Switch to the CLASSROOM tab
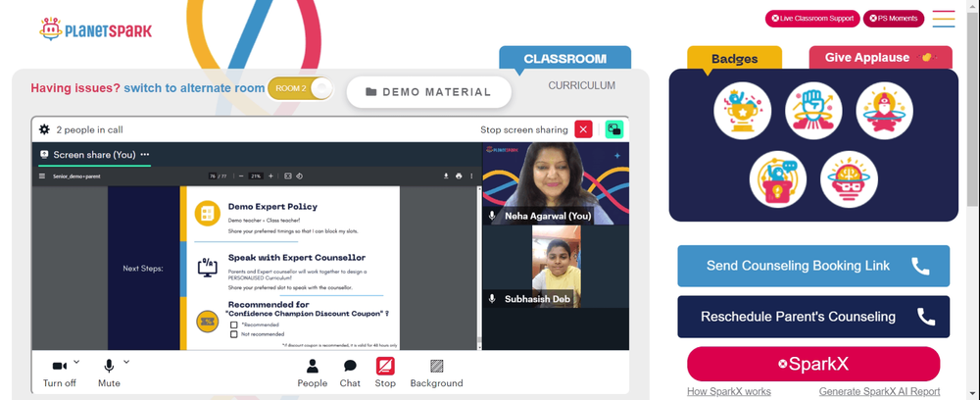Viewport: 980px width, 400px height. point(565,58)
